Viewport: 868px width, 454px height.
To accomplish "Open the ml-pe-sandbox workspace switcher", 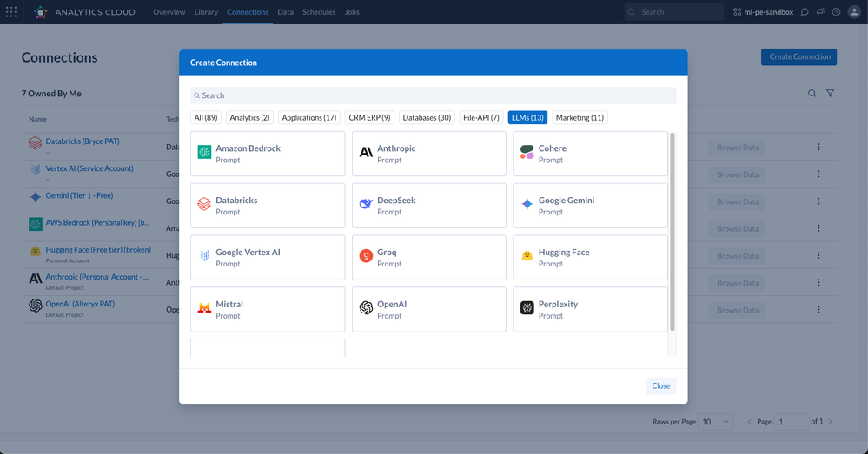I will [x=763, y=11].
